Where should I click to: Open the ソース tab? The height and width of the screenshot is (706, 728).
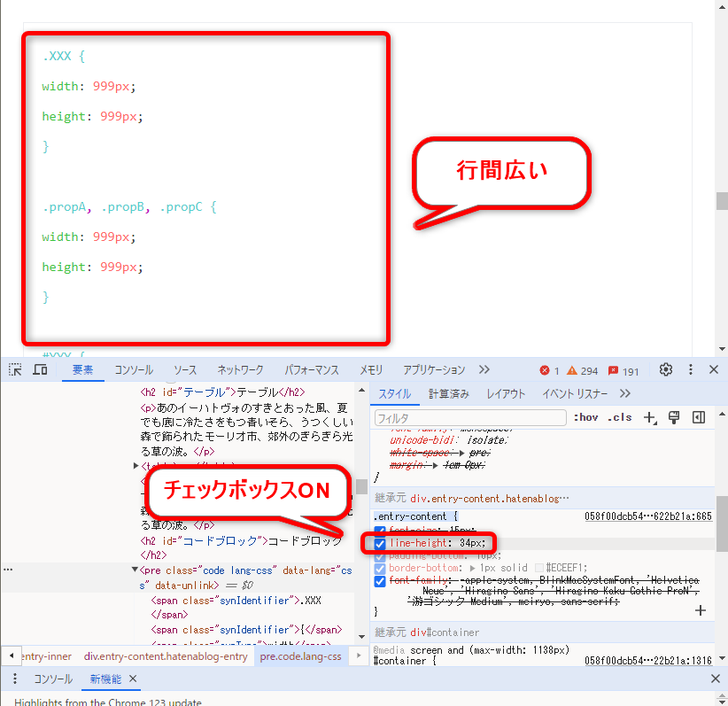pos(185,369)
